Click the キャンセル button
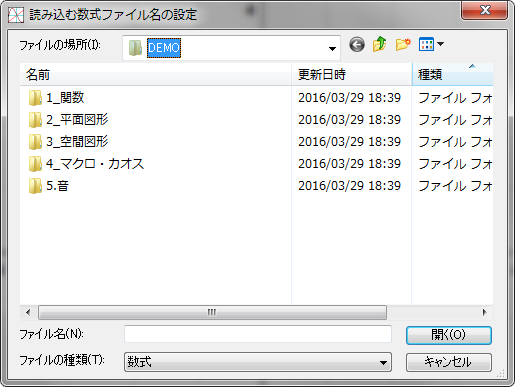The width and height of the screenshot is (515, 387). click(449, 362)
